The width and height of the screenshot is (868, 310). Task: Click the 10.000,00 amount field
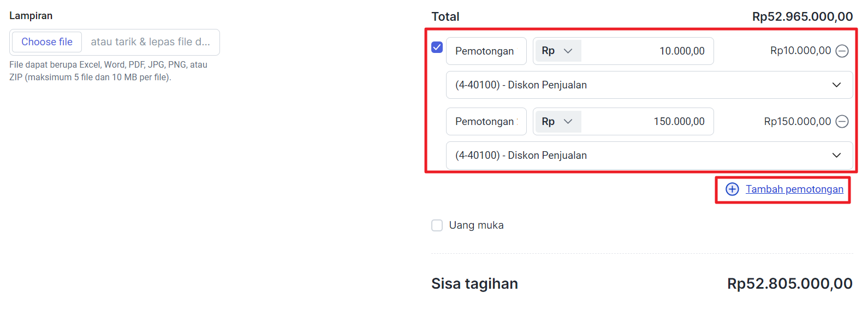tap(647, 51)
